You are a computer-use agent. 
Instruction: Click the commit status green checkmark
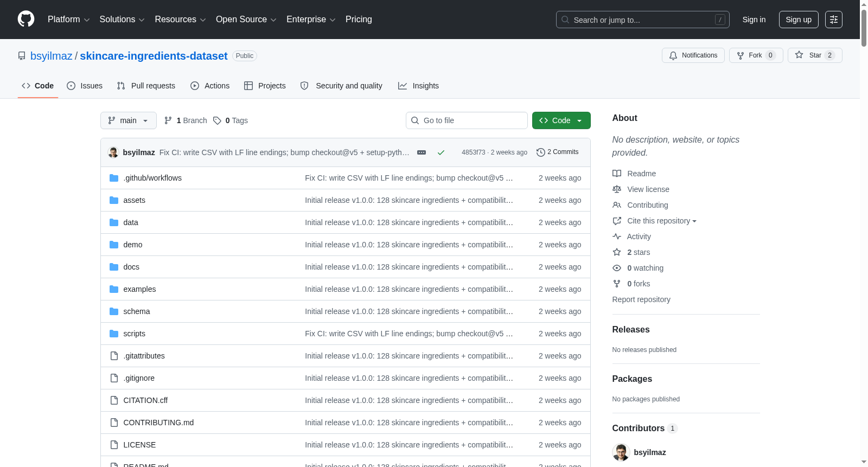click(x=441, y=152)
